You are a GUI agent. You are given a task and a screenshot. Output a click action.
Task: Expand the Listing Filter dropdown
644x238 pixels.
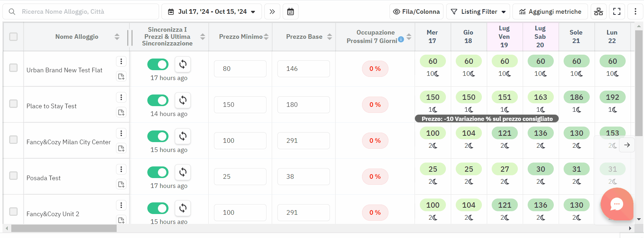point(479,12)
